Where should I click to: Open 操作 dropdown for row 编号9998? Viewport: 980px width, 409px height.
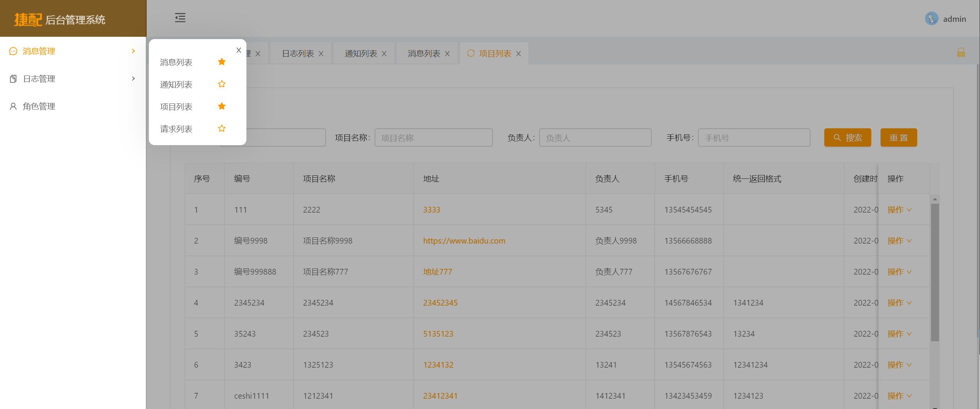point(899,241)
